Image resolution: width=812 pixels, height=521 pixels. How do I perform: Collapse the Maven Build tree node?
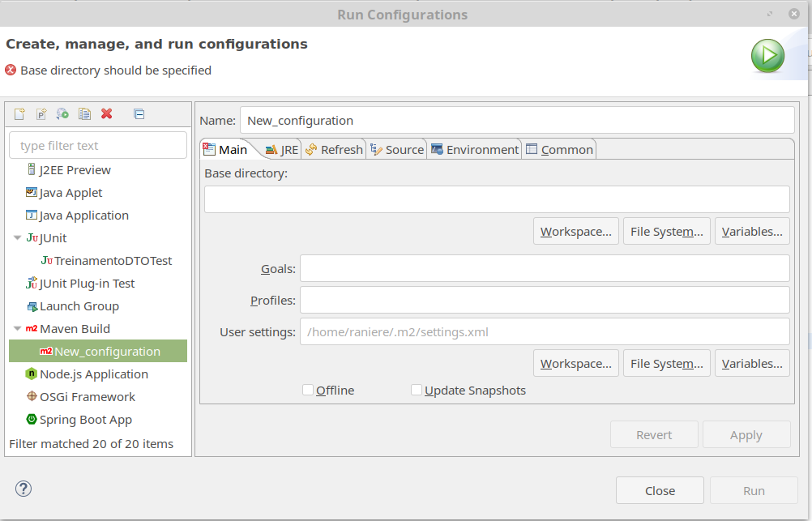pyautogui.click(x=18, y=329)
